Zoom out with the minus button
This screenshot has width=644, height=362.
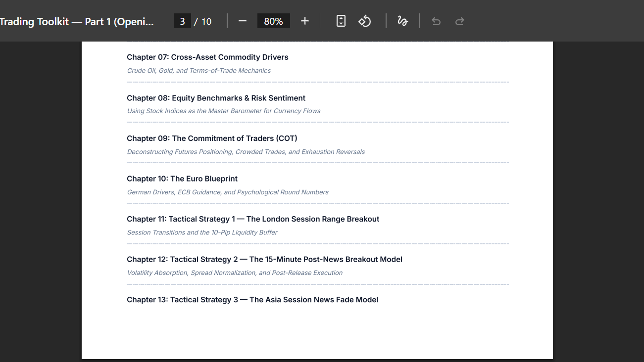point(243,21)
